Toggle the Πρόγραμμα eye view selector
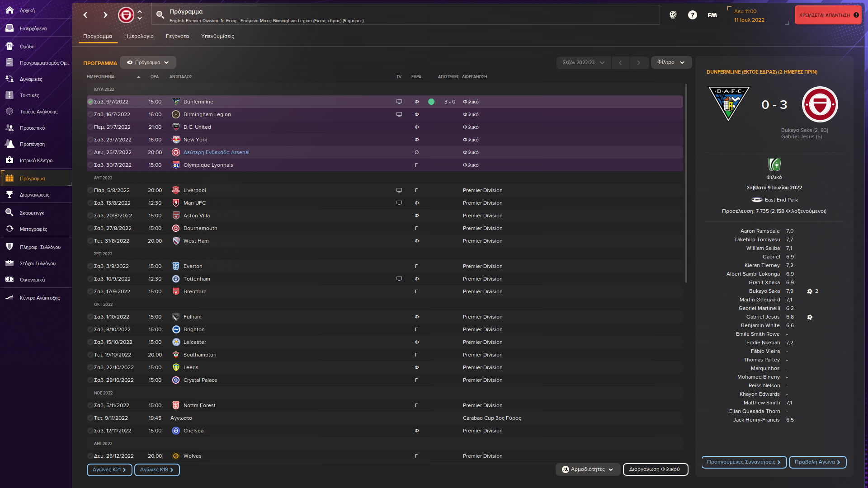The image size is (868, 488). point(148,62)
